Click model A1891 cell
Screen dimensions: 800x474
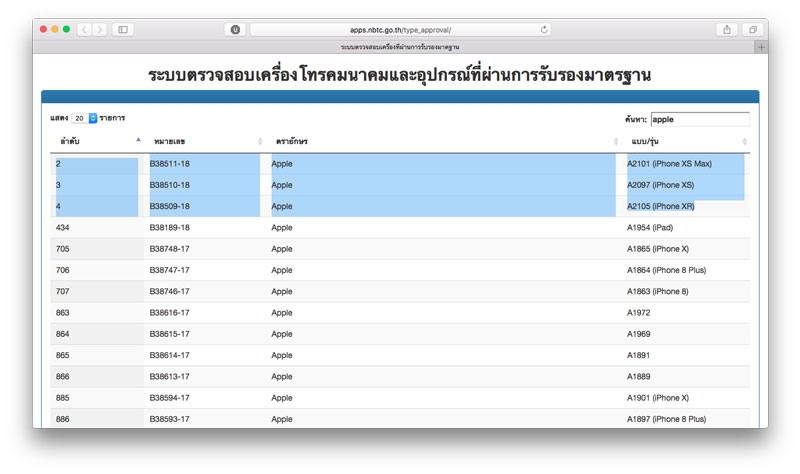(x=639, y=355)
